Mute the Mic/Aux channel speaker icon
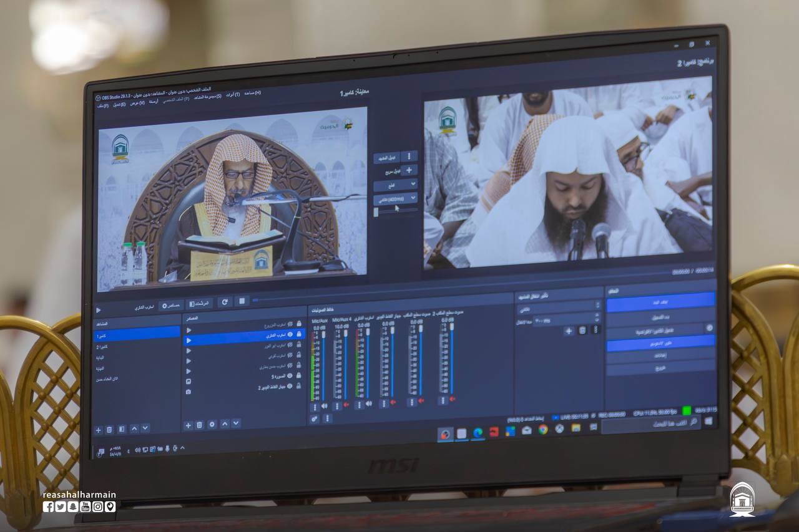Image resolution: width=799 pixels, height=532 pixels. (325, 406)
